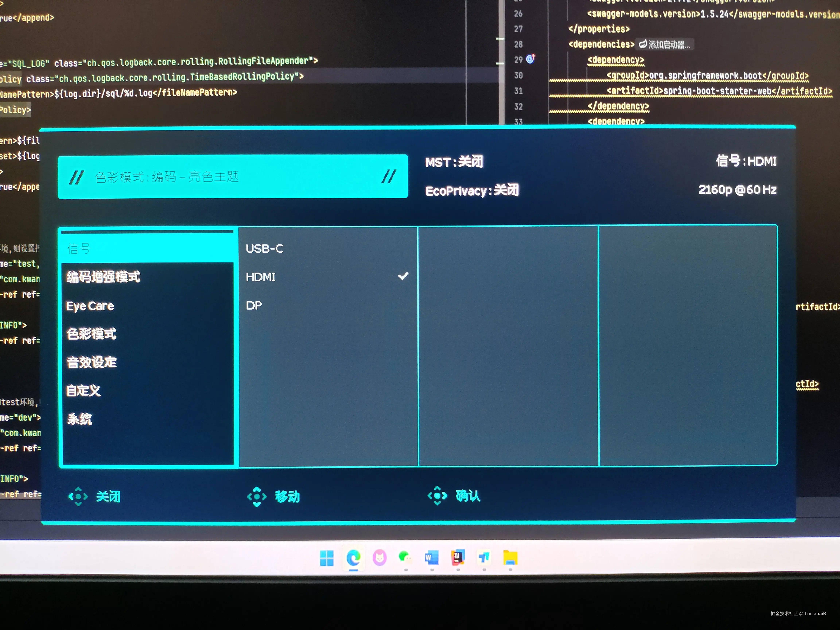840x630 pixels.
Task: Switch to Microsoft Word in taskbar
Action: click(432, 558)
